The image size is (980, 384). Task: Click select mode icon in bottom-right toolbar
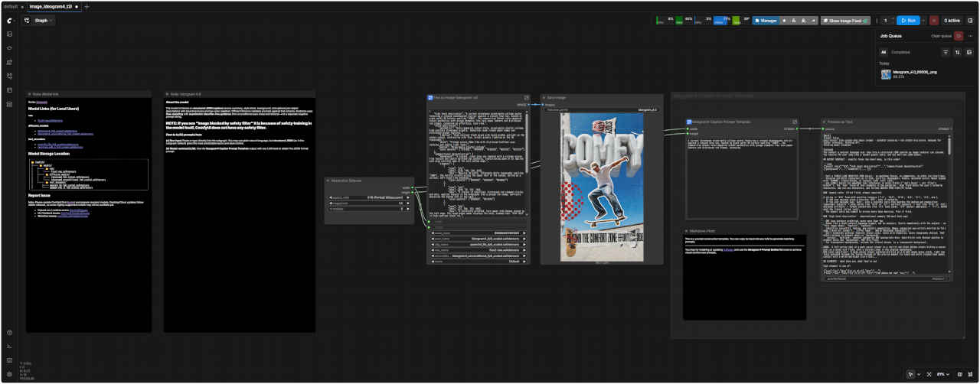click(910, 374)
